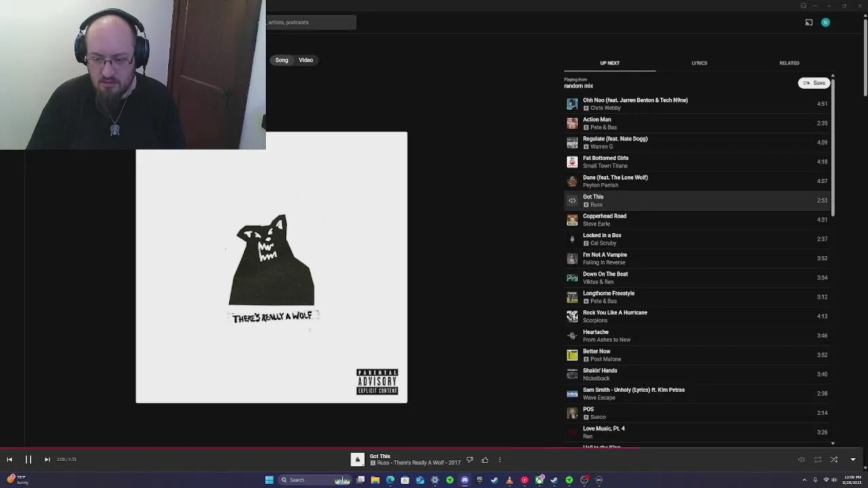Open Discord from the taskbar

tap(465, 480)
